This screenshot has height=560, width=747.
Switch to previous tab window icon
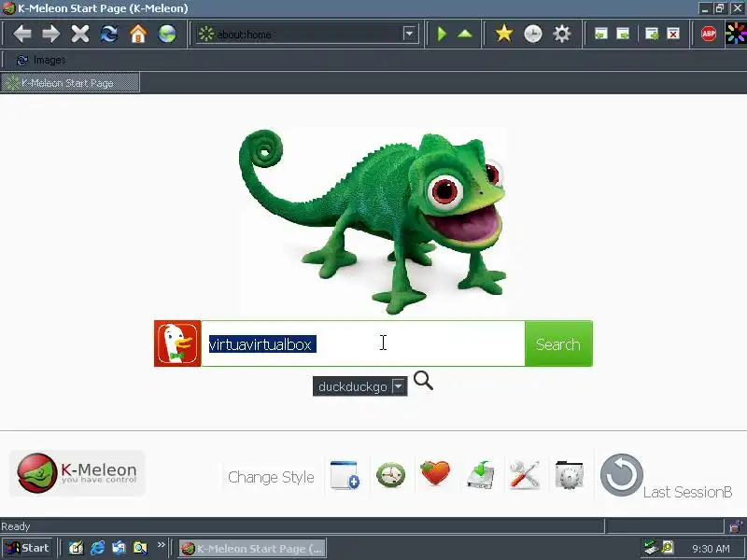[x=601, y=34]
